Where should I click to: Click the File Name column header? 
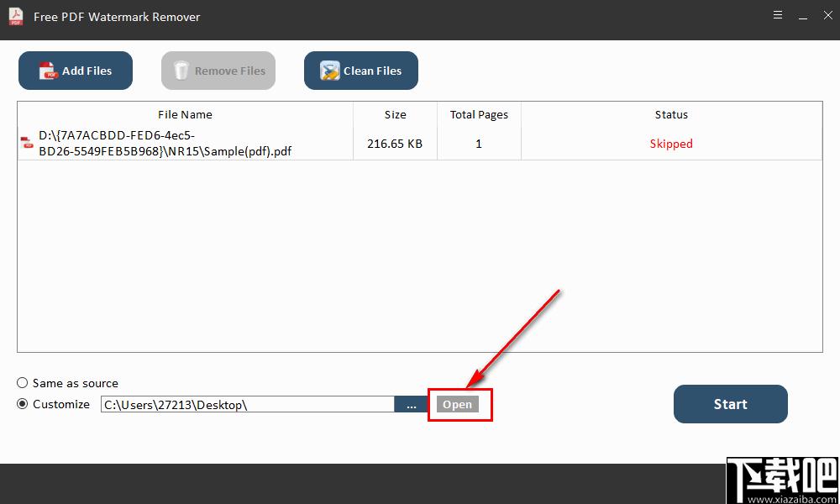pos(185,114)
